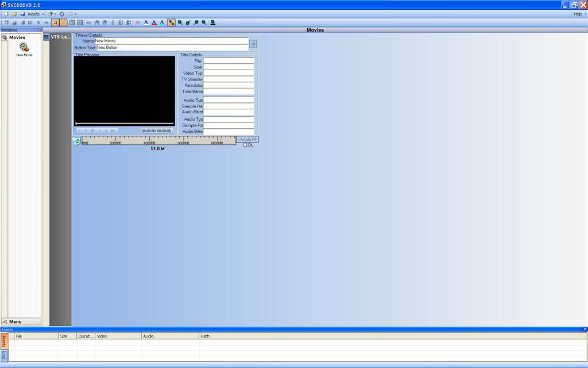This screenshot has width=588, height=368.
Task: Click the loop button in preview controls
Action: click(113, 131)
